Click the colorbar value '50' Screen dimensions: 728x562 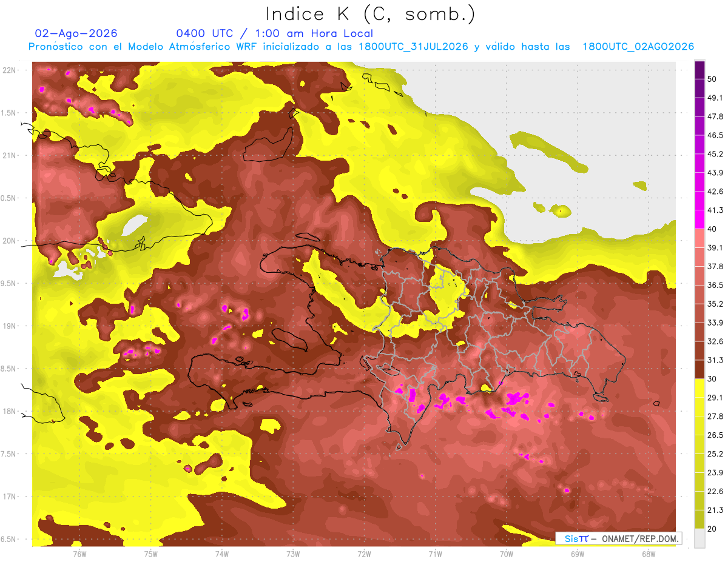click(x=712, y=79)
